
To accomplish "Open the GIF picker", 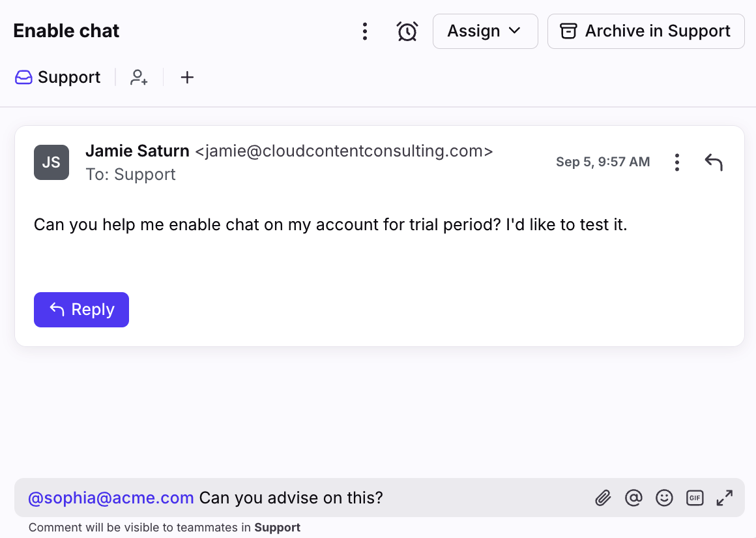I will [695, 498].
